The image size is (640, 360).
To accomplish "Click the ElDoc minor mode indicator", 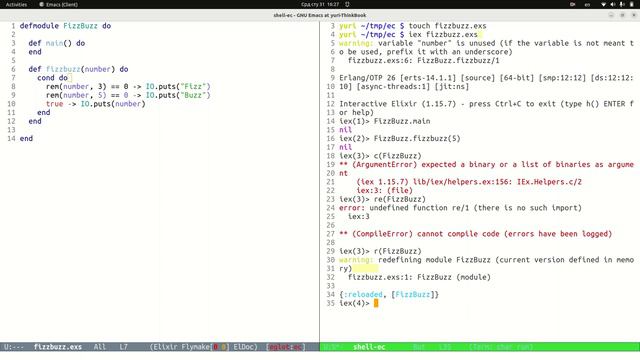I will 245,347.
